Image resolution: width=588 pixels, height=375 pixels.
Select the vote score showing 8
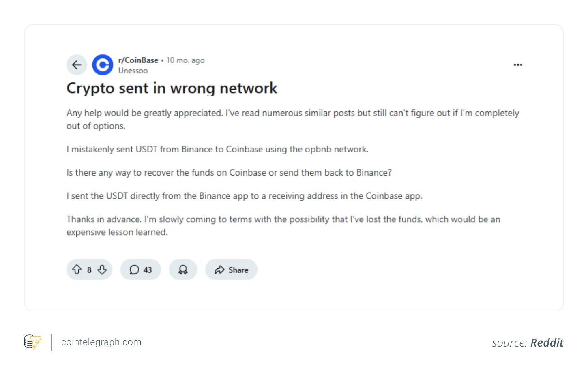(x=89, y=269)
